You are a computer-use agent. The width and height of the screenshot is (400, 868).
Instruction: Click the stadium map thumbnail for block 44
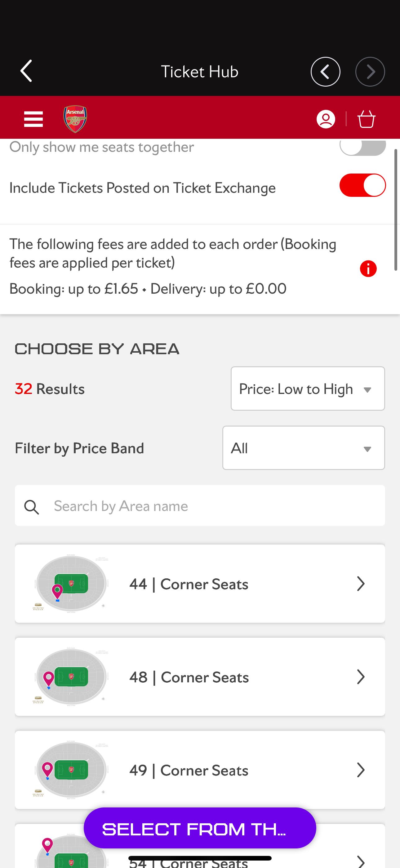tap(71, 584)
